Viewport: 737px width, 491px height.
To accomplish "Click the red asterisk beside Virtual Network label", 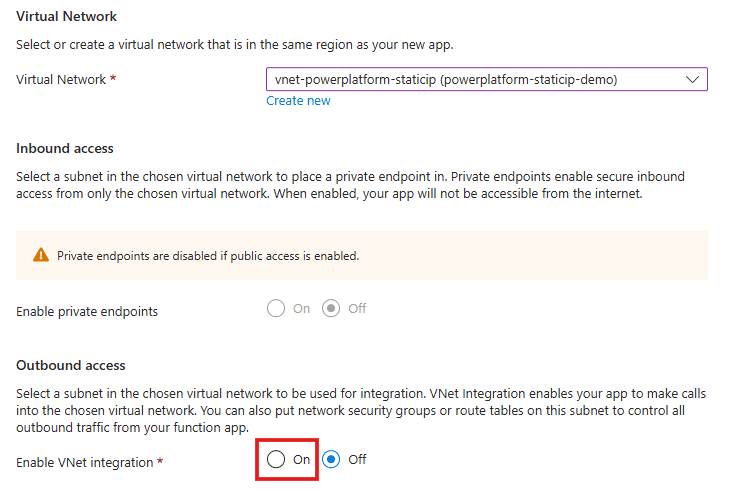I will coord(114,79).
